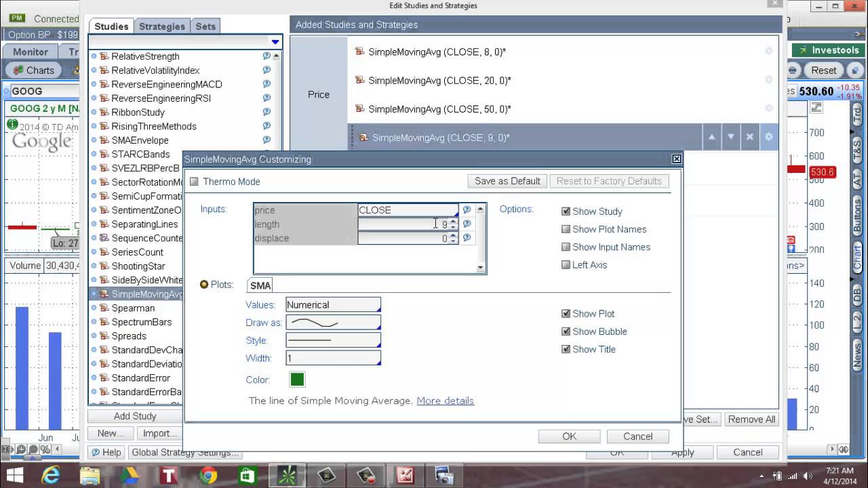Open the Width dropdown
This screenshot has height=488, width=868.
333,358
